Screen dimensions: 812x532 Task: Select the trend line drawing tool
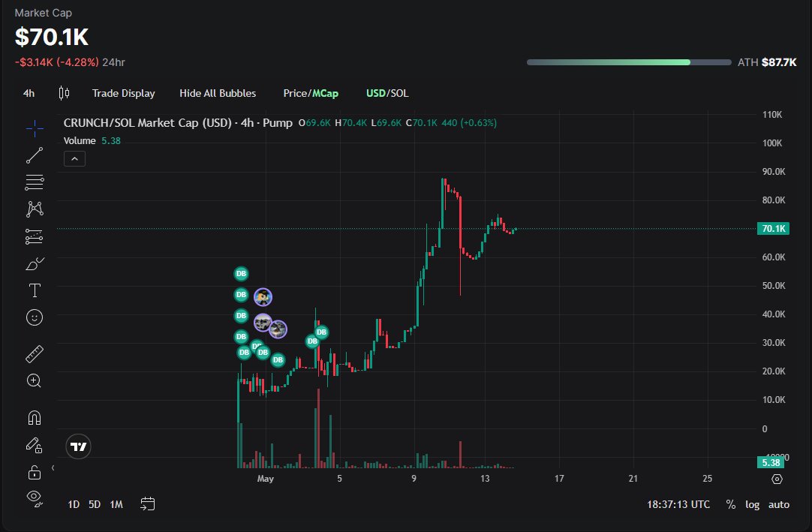click(x=35, y=155)
